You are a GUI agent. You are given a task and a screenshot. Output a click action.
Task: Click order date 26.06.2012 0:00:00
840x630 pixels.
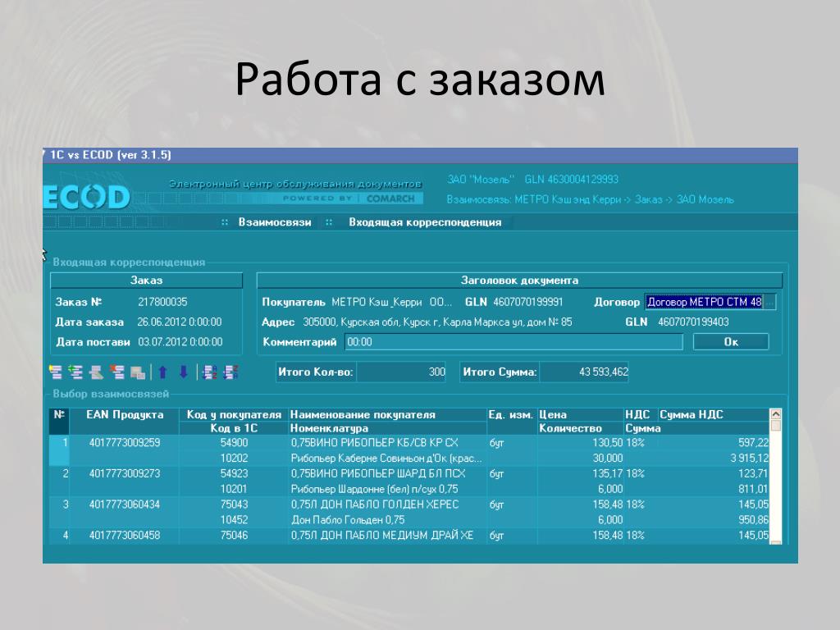(179, 322)
